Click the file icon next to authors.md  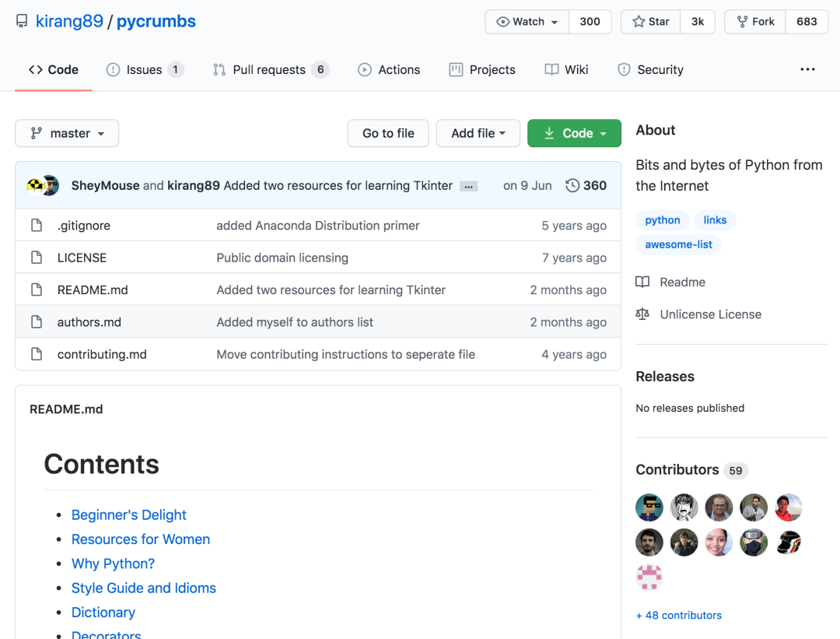pyautogui.click(x=37, y=321)
